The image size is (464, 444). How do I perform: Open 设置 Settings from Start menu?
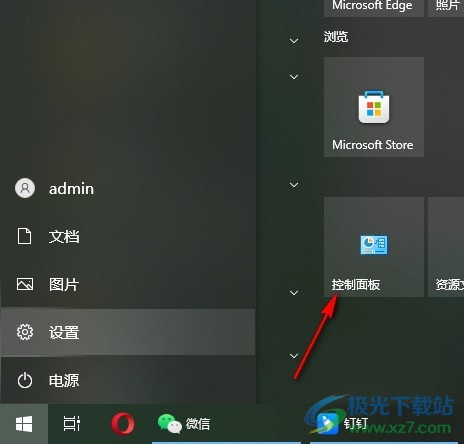(128, 332)
